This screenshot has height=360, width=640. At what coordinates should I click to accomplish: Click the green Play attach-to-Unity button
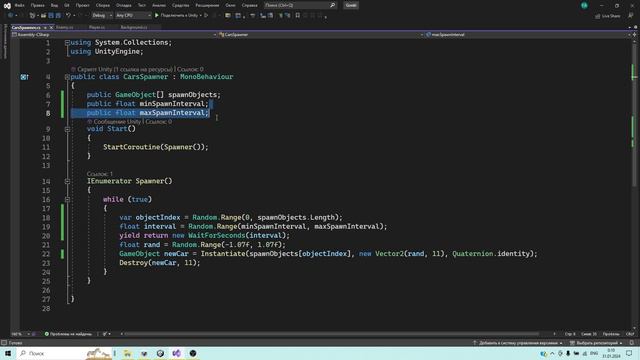[157, 15]
